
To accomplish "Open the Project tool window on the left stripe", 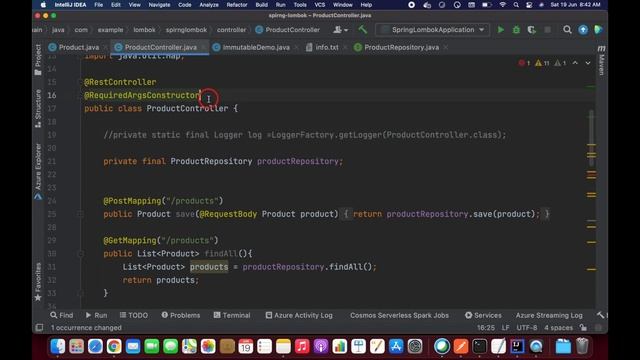I will pyautogui.click(x=38, y=60).
